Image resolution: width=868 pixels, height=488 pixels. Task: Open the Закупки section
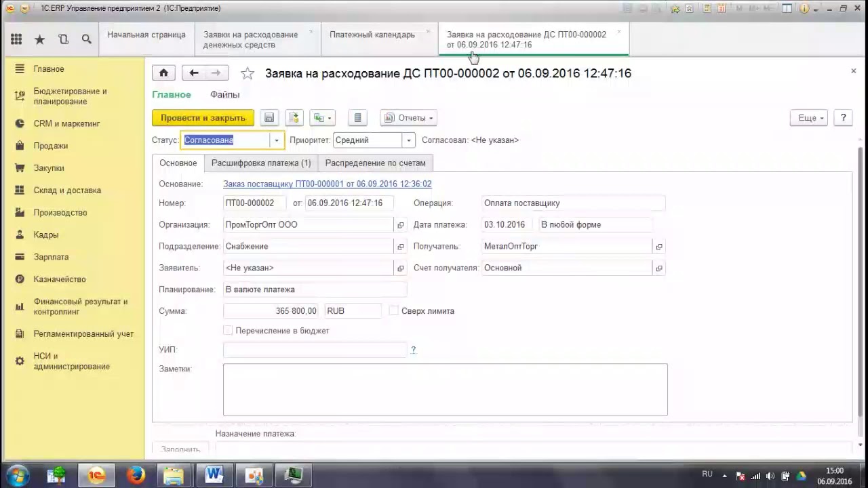point(49,168)
